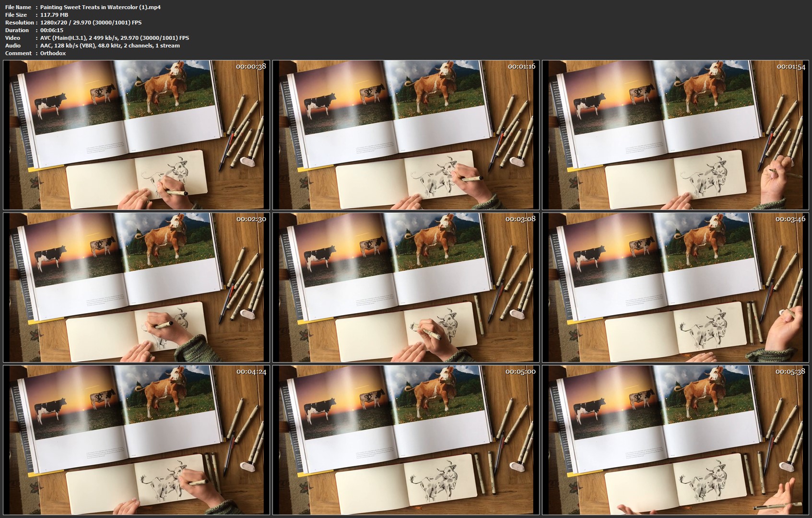The width and height of the screenshot is (812, 518).
Task: Click the timestamp 00:02:30
Action: 251,219
